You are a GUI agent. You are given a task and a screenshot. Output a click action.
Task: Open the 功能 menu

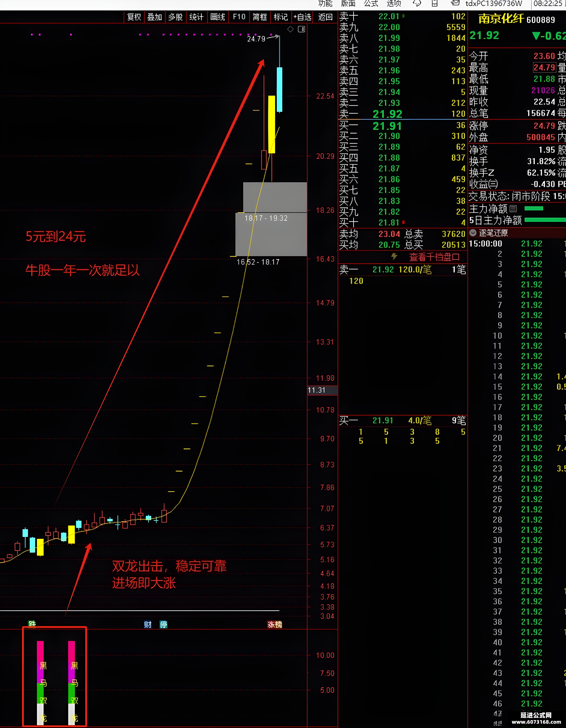[325, 3]
